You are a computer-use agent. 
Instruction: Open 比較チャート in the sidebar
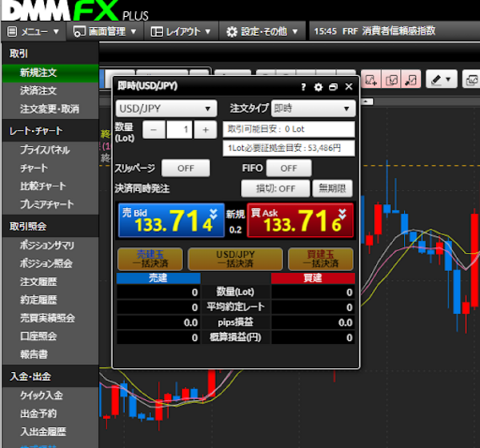tap(50, 186)
